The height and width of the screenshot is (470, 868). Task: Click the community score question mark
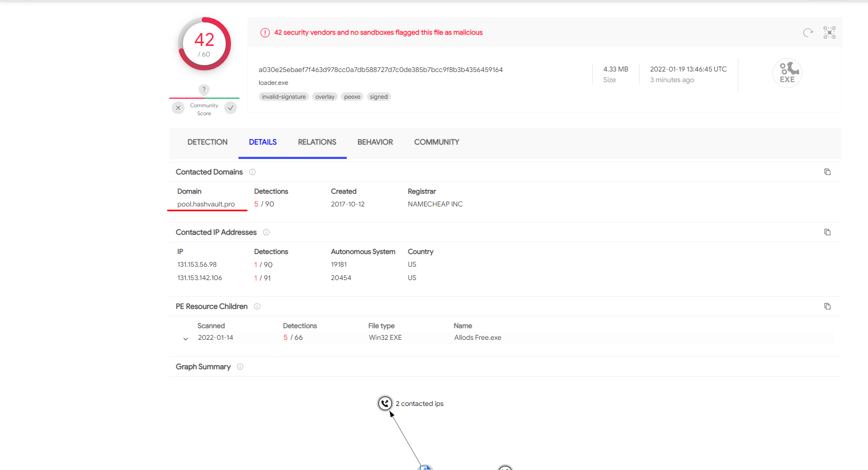204,90
